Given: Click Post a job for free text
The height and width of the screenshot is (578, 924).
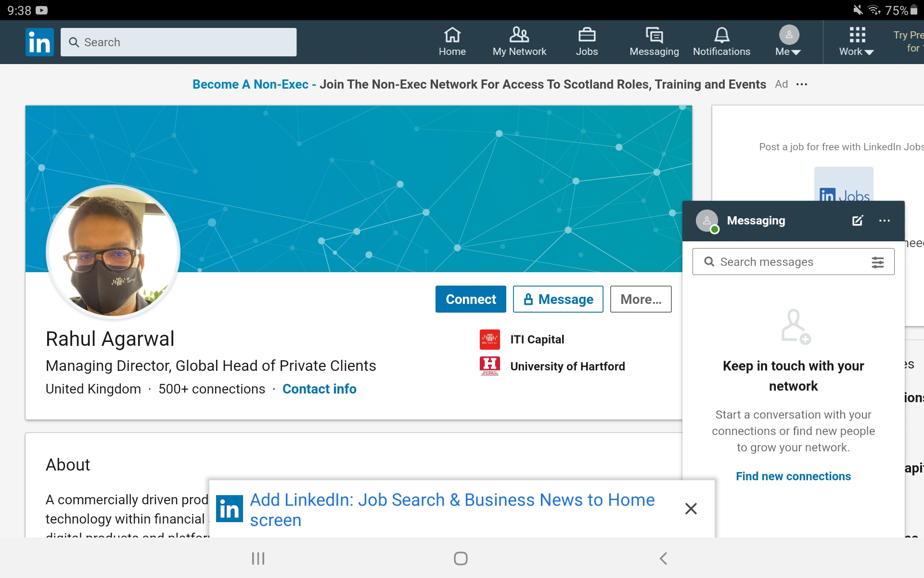Looking at the screenshot, I should click(841, 147).
